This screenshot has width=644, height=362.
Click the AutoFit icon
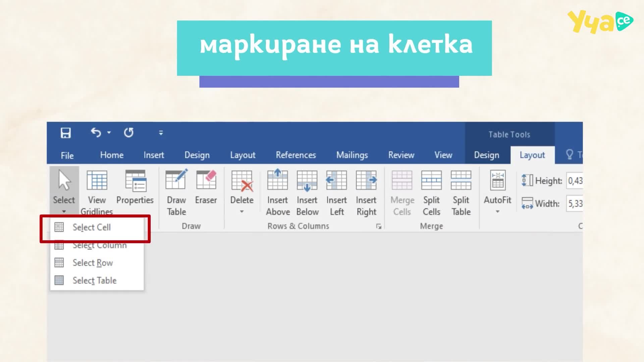coord(497,180)
